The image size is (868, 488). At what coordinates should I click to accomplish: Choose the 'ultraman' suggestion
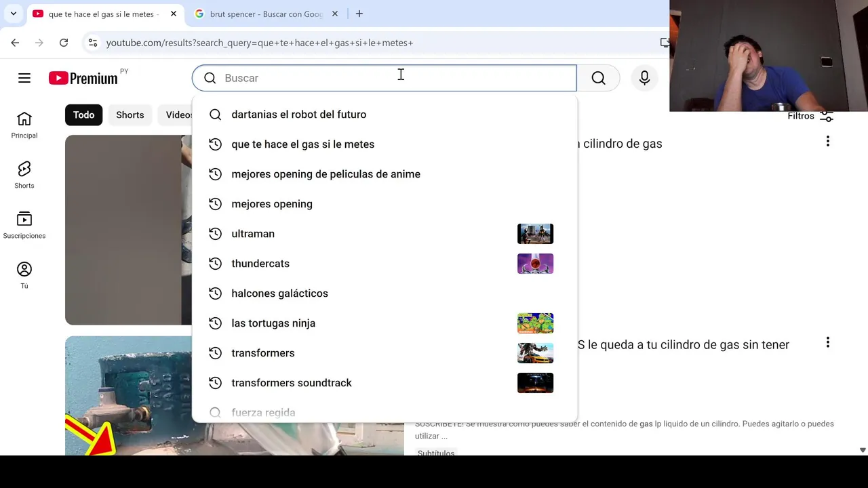(x=384, y=234)
